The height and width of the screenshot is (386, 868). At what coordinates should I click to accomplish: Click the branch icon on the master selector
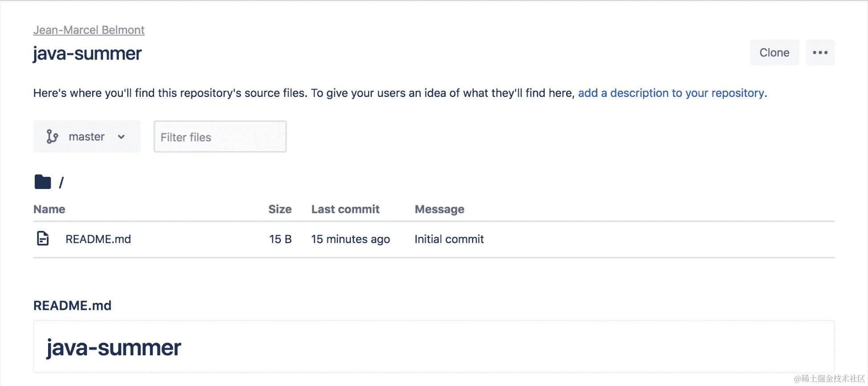pyautogui.click(x=52, y=137)
